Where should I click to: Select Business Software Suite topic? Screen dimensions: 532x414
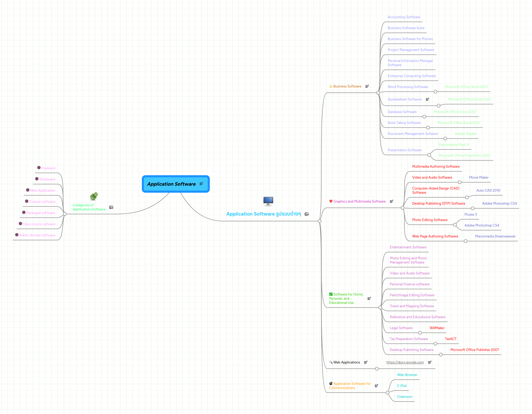[406, 28]
